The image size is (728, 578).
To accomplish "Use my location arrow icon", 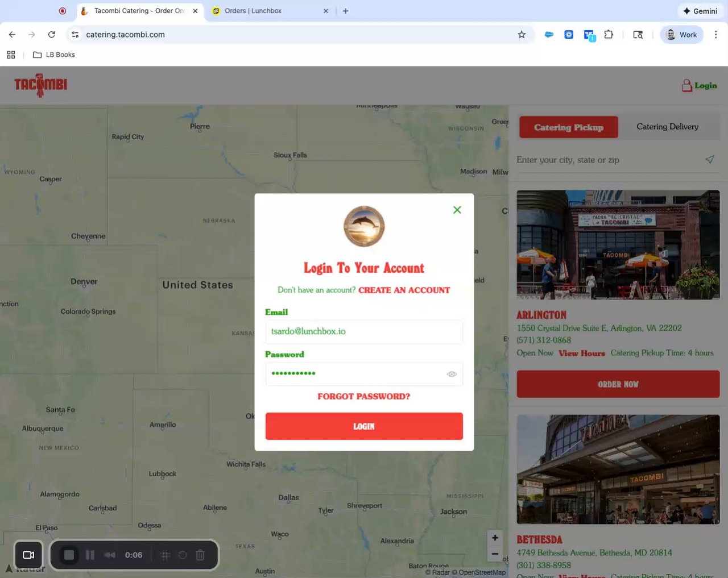I will click(710, 160).
